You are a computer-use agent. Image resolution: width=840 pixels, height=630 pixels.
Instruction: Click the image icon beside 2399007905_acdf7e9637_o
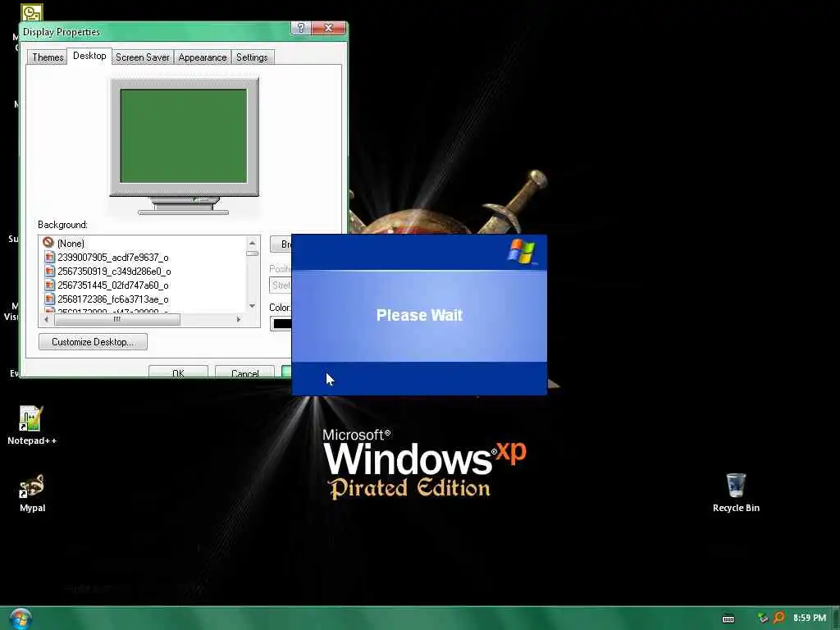[x=49, y=257]
